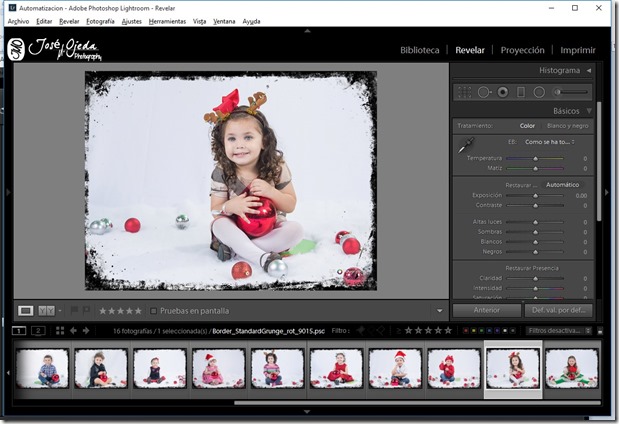Open the Fotografía menu
Screen dimensions: 619x424
pyautogui.click(x=100, y=21)
